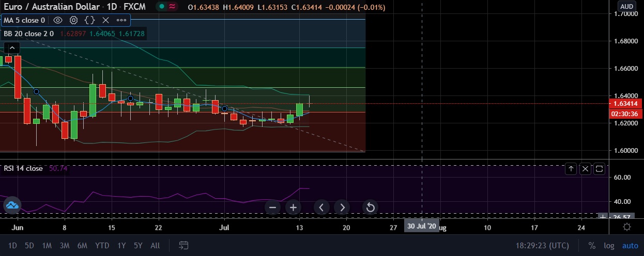Zoom out the chart with minus button
The height and width of the screenshot is (256, 644).
(273, 207)
